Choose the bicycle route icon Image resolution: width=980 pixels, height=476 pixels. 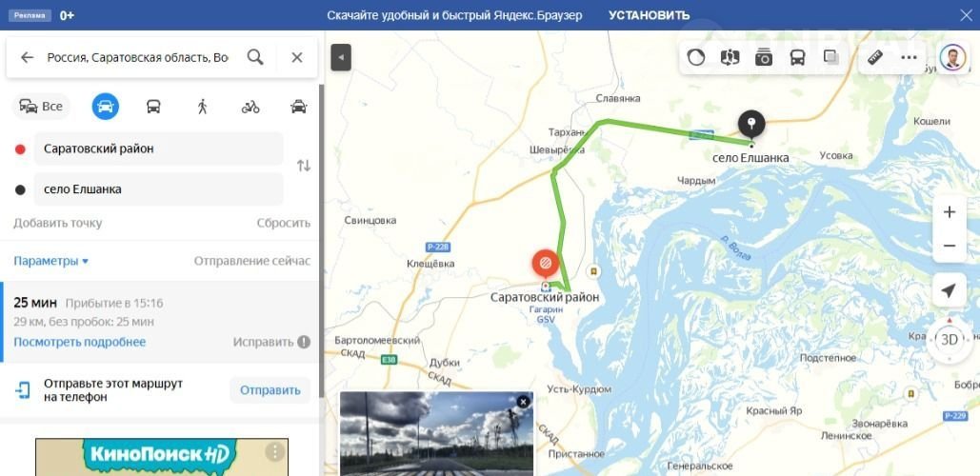(x=250, y=107)
